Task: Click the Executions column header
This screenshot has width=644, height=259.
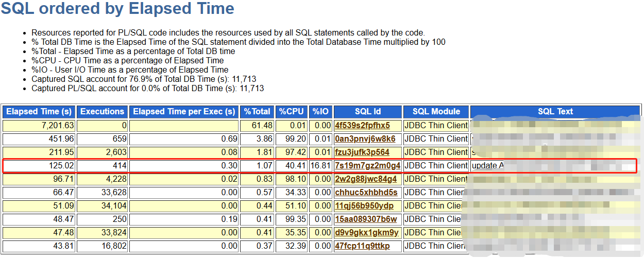Action: (103, 112)
